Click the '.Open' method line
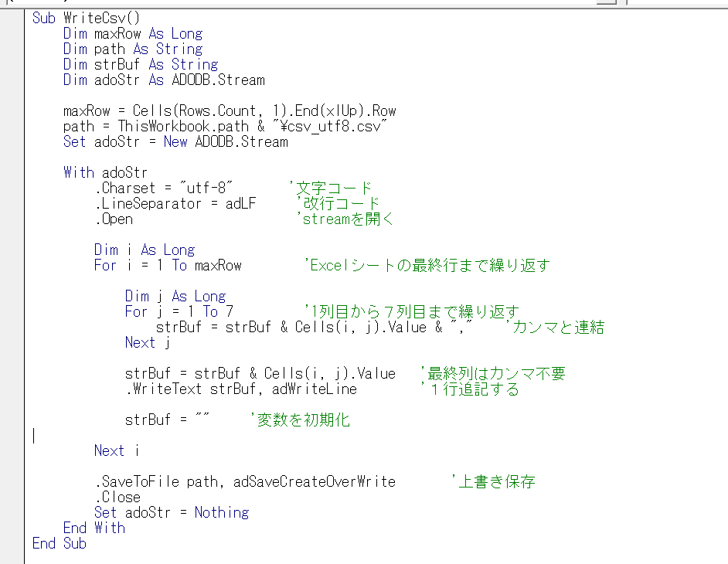Viewport: 728px width, 564px height. tap(114, 219)
